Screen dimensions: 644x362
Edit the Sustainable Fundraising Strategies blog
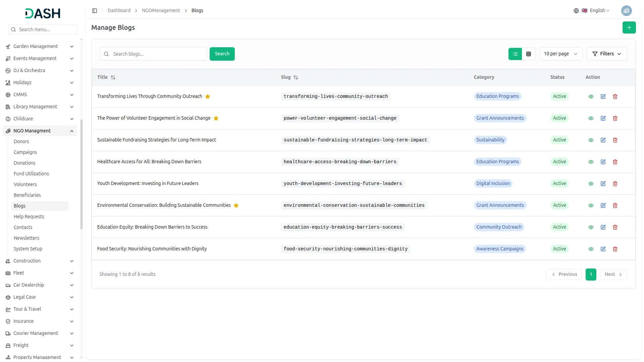(603, 140)
